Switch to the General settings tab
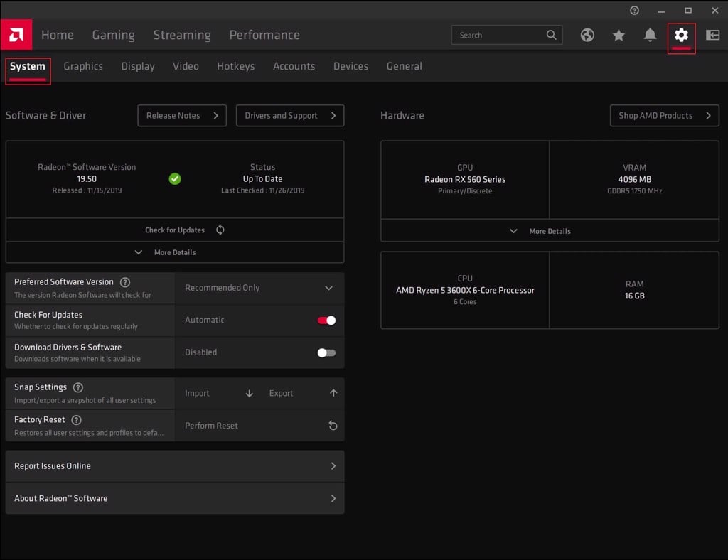The width and height of the screenshot is (728, 560). (405, 66)
